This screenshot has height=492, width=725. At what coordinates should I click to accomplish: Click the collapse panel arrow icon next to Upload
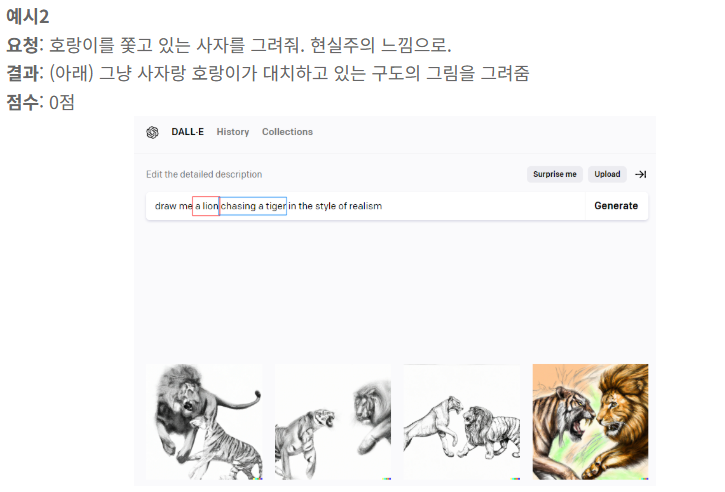(640, 174)
